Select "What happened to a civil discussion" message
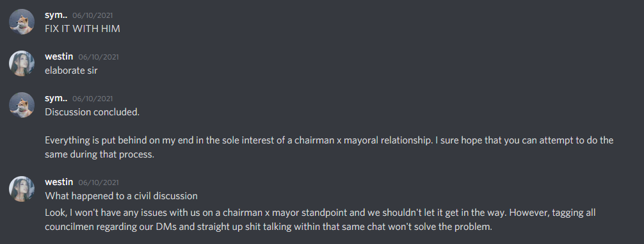 pyautogui.click(x=121, y=196)
